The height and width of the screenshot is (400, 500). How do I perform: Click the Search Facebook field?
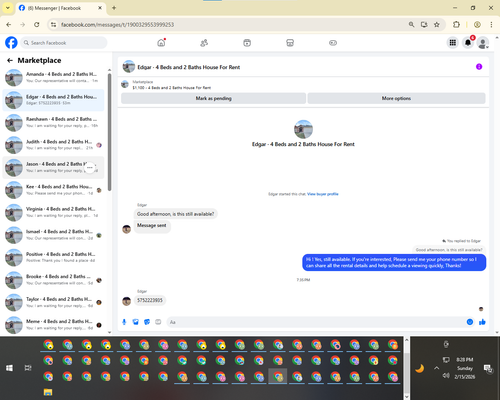(x=64, y=43)
